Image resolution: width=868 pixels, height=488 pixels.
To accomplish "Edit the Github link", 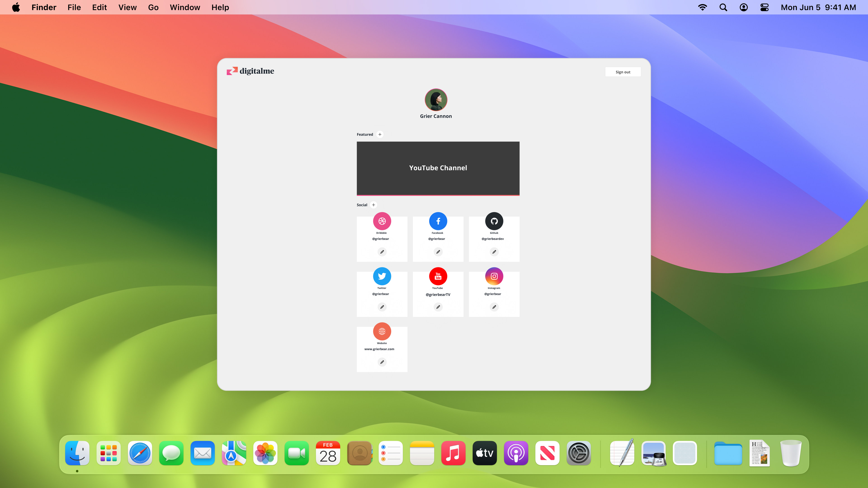I will point(494,252).
